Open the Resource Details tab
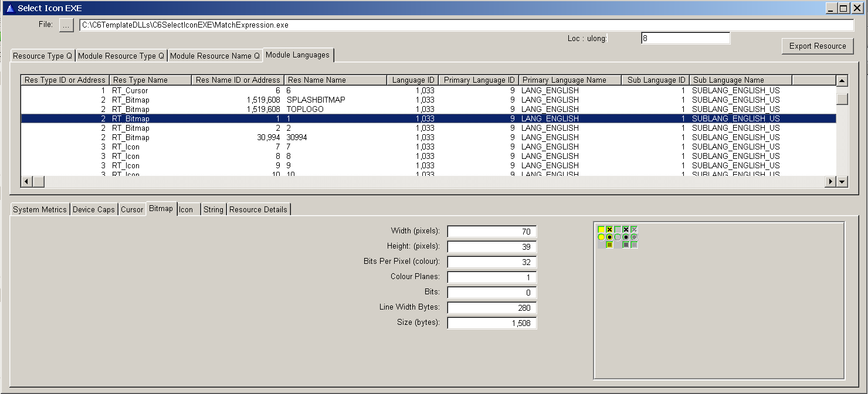 pyautogui.click(x=258, y=209)
